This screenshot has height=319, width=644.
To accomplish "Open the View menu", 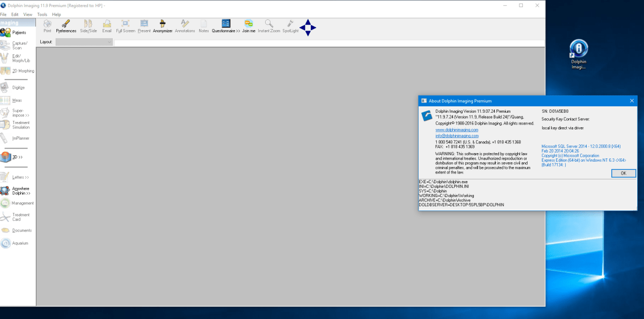I will click(x=28, y=15).
